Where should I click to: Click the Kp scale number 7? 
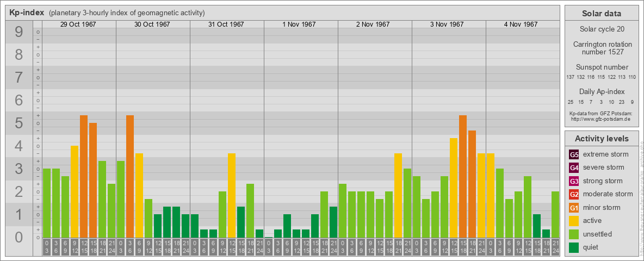coord(19,78)
